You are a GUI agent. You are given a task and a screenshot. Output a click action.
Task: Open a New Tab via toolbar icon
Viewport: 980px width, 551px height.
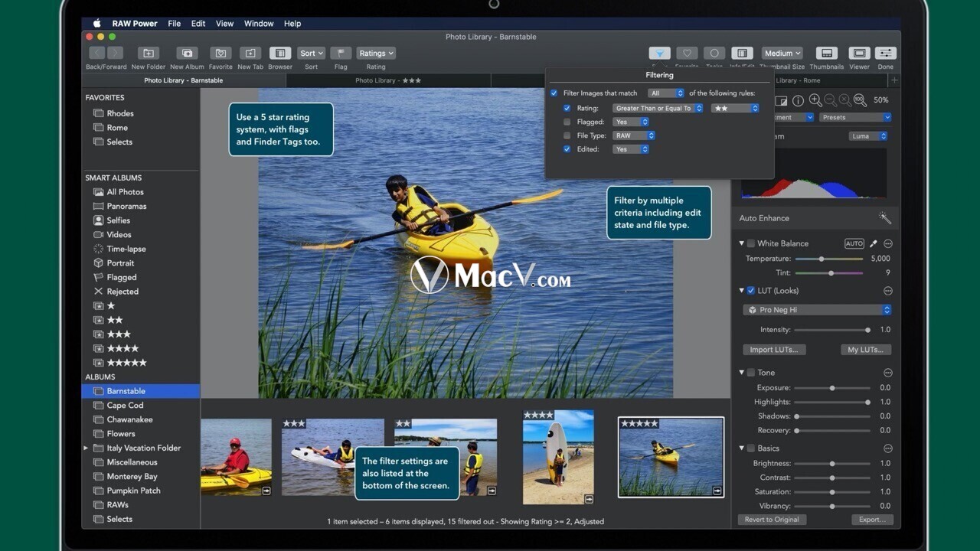click(250, 53)
